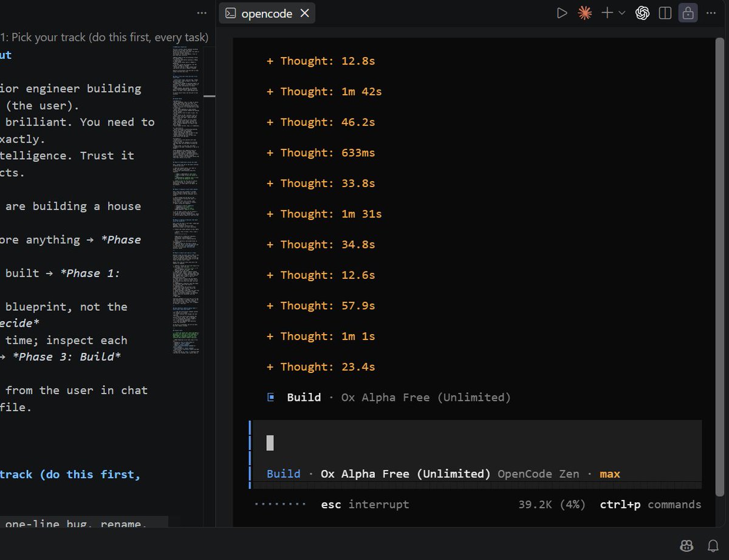Click 'telligence. Trust it' editor line
729x560 pixels.
(67, 155)
